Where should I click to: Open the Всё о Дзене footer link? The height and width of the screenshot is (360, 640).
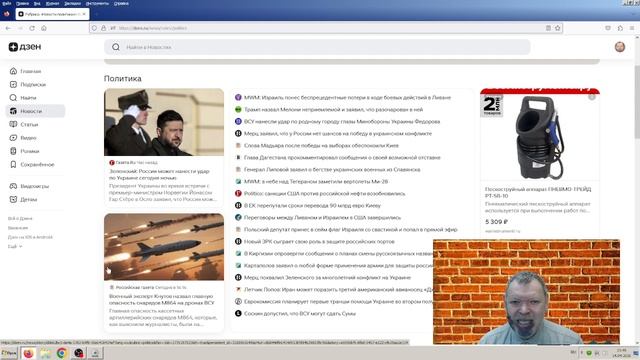tap(20, 219)
